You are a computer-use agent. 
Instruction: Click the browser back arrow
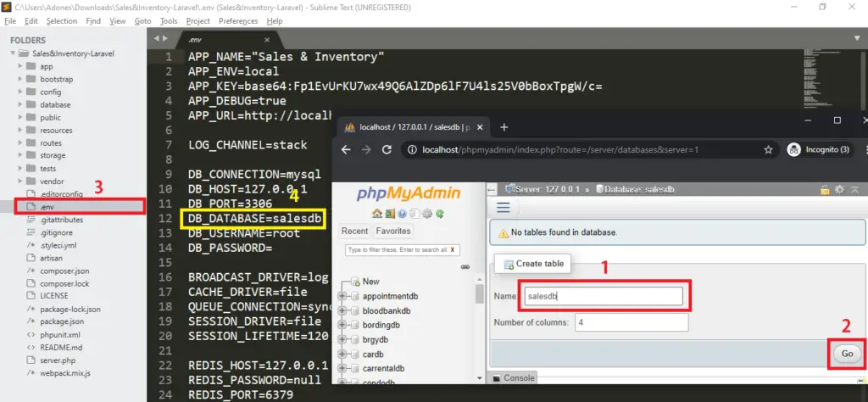pos(345,150)
